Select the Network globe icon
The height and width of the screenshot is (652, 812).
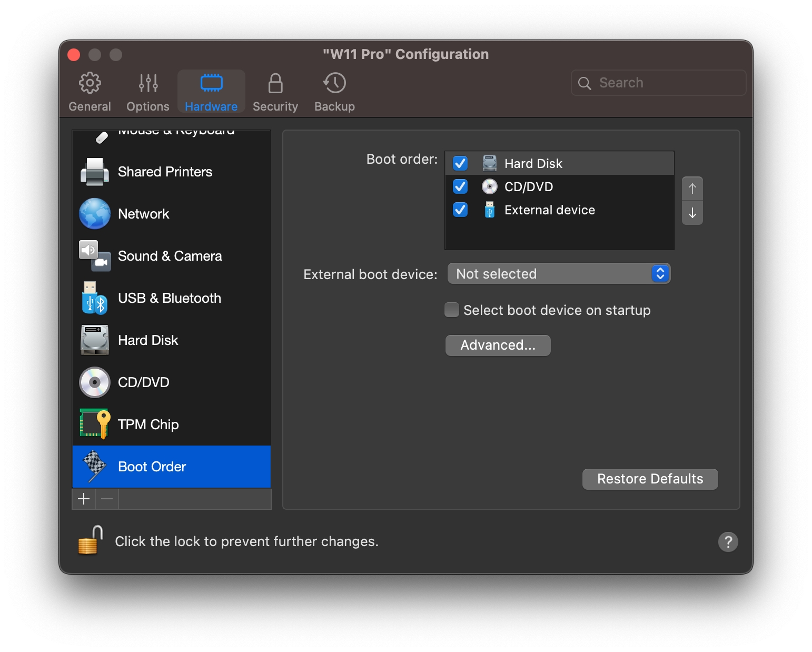point(95,214)
